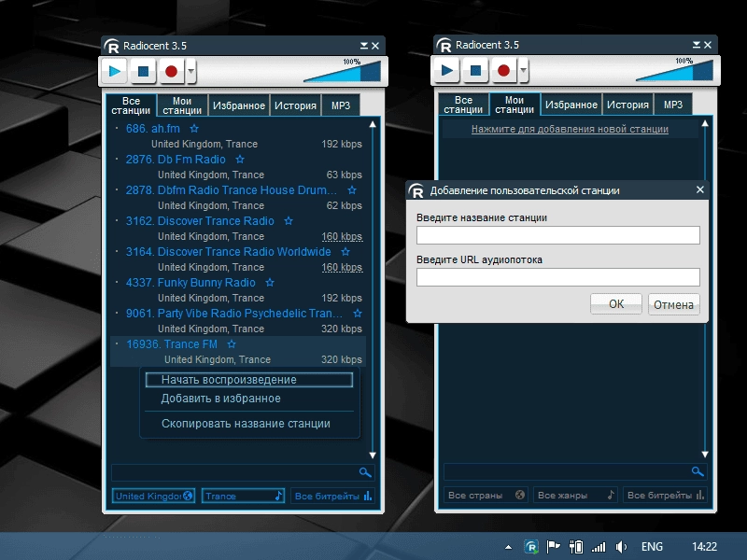Click Stop button in left Radiocent window
The height and width of the screenshot is (560, 747).
click(143, 72)
